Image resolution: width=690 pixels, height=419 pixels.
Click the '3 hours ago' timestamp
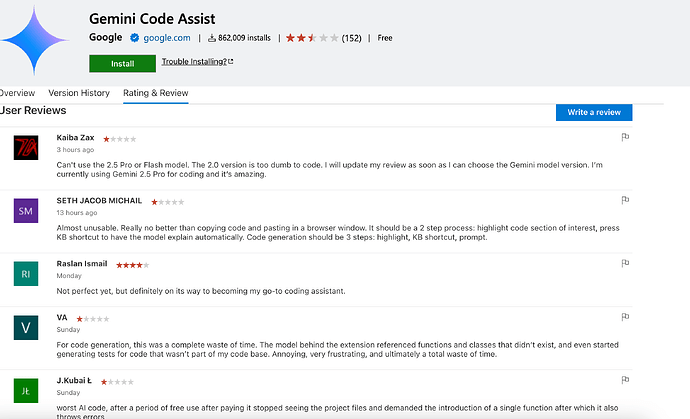(75, 150)
